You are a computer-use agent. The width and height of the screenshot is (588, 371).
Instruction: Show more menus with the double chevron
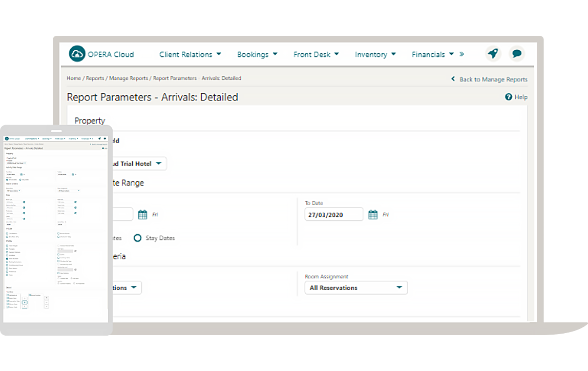(461, 54)
